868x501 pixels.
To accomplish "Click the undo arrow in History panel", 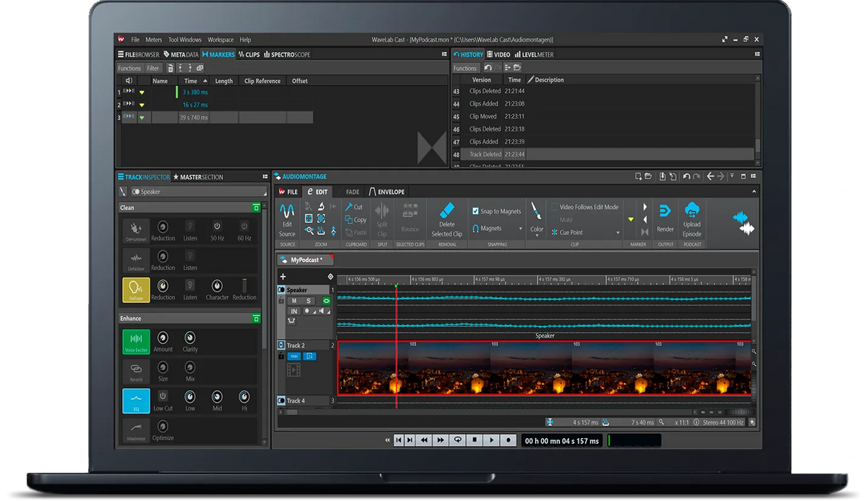I will [488, 68].
